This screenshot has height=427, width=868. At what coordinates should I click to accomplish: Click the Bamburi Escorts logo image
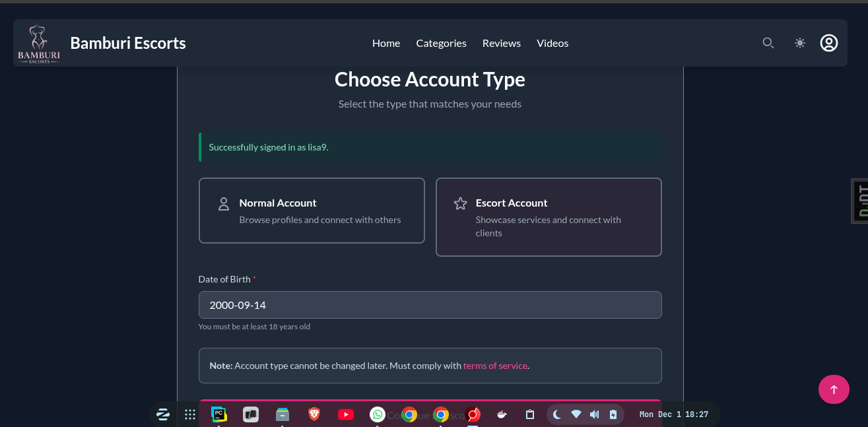point(39,43)
